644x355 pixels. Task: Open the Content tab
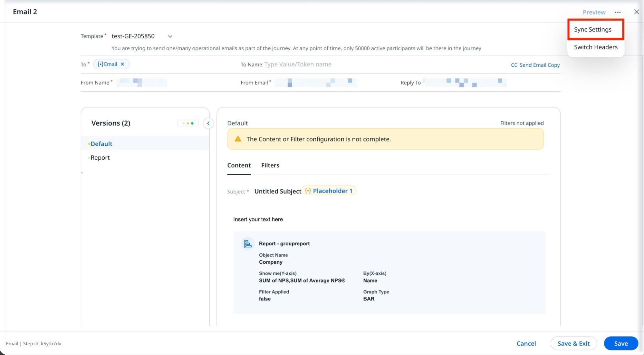pyautogui.click(x=239, y=165)
